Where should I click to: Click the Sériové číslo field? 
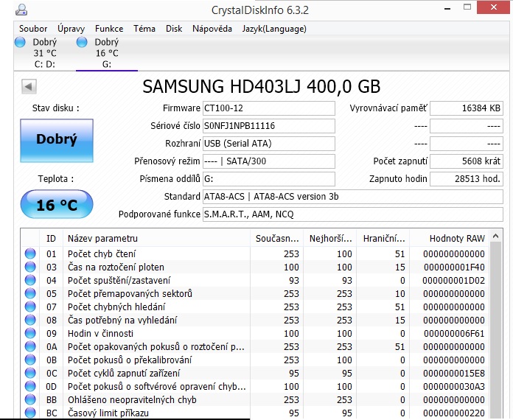tap(268, 126)
